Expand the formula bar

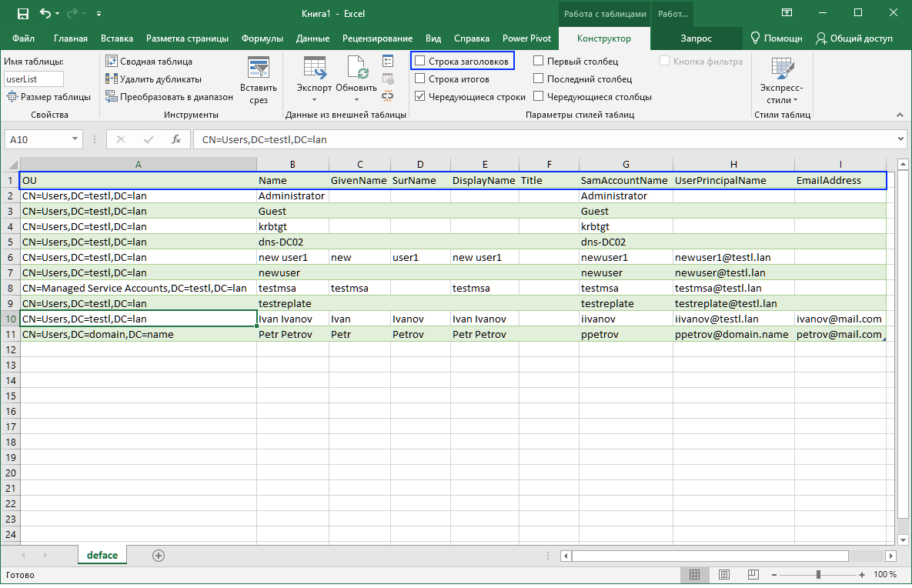901,139
